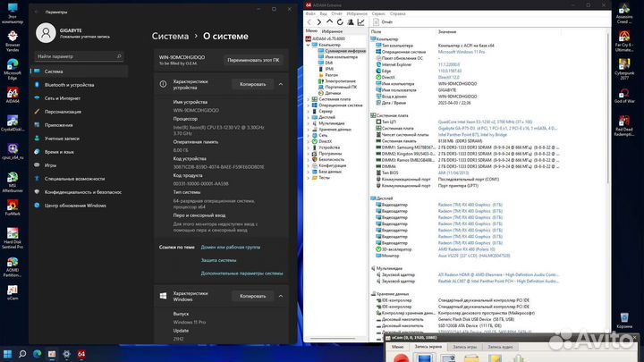Expand Хранение данных in the tree

[308, 130]
